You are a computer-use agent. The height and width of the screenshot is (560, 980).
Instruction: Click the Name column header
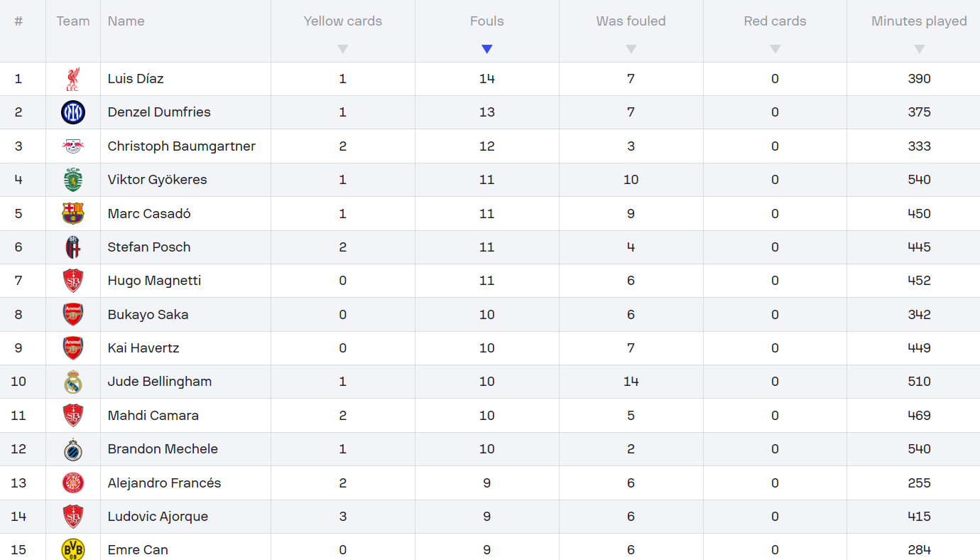(126, 21)
